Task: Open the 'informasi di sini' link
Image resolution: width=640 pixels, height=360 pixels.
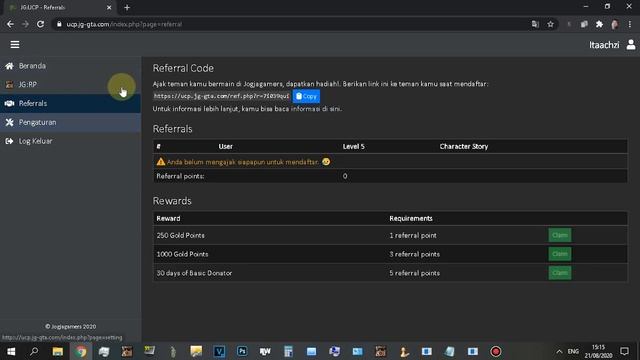Action: 316,109
